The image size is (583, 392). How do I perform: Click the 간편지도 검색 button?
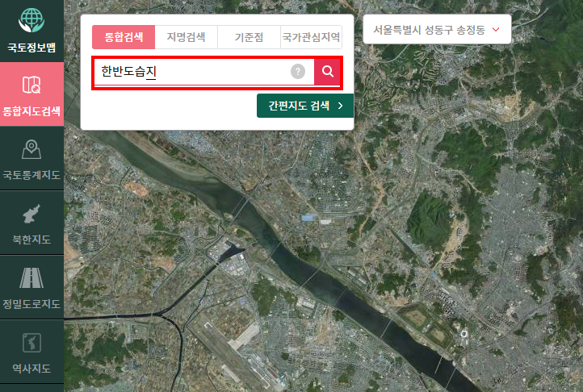[305, 106]
